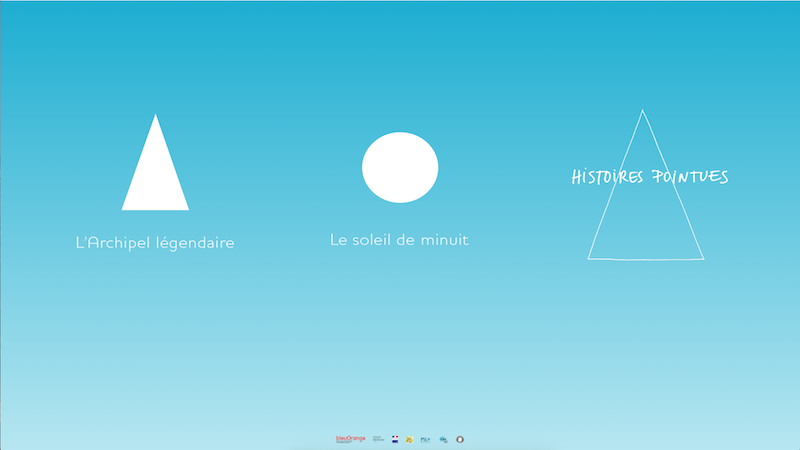This screenshot has height=450, width=800.
Task: Open the Histoires pointues title
Action: [x=649, y=177]
